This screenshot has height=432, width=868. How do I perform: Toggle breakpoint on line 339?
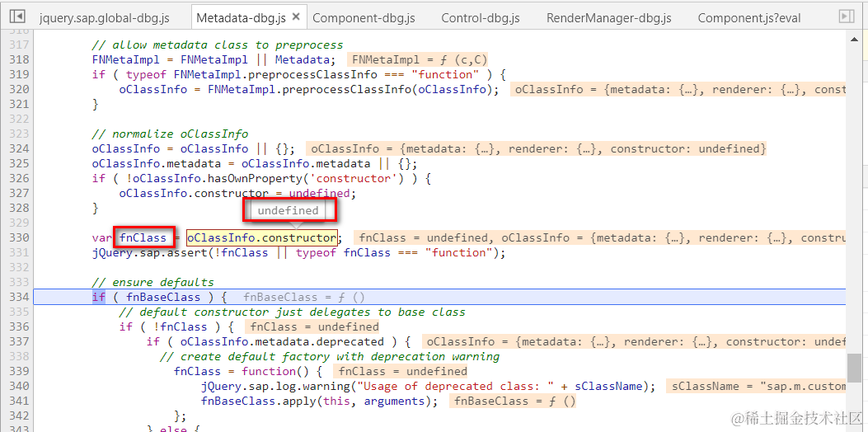coord(20,371)
